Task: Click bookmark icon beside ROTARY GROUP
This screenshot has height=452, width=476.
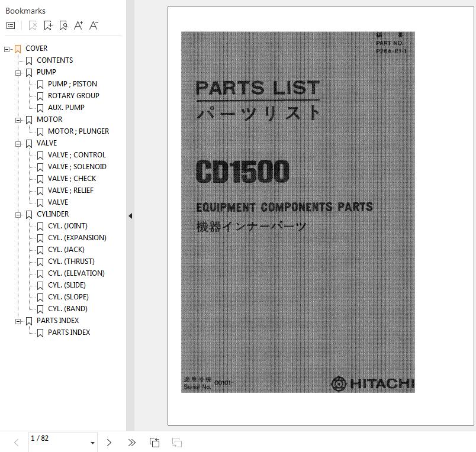Action: click(x=40, y=96)
